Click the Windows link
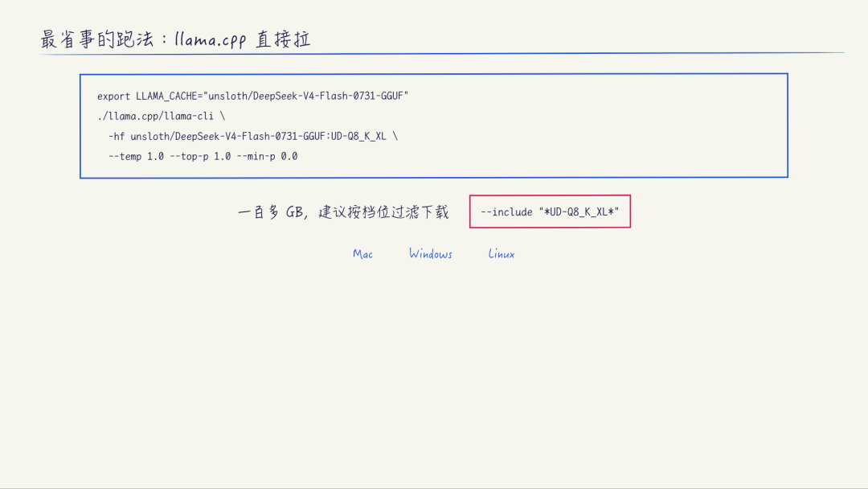Viewport: 868px width, 489px height. [431, 254]
